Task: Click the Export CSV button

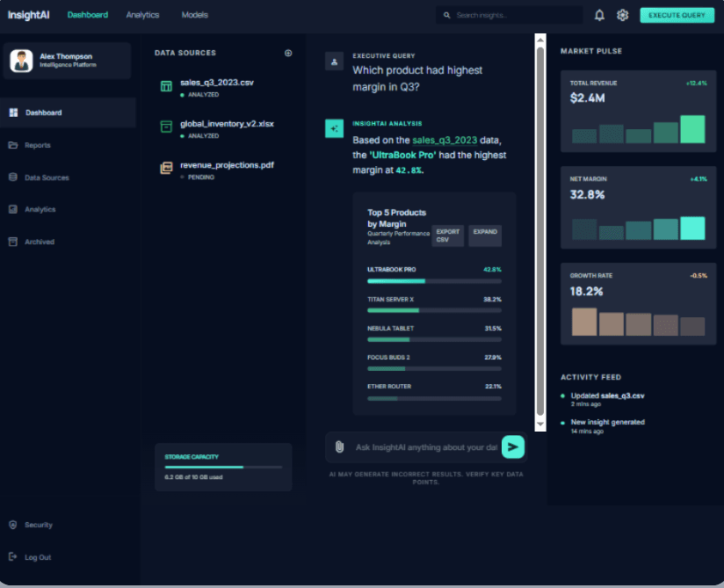Action: pos(447,236)
